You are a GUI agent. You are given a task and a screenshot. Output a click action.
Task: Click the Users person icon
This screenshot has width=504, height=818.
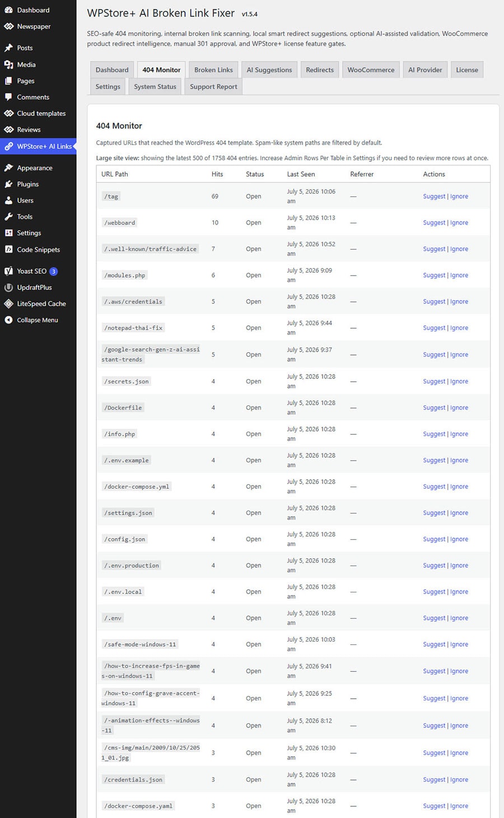click(x=8, y=200)
